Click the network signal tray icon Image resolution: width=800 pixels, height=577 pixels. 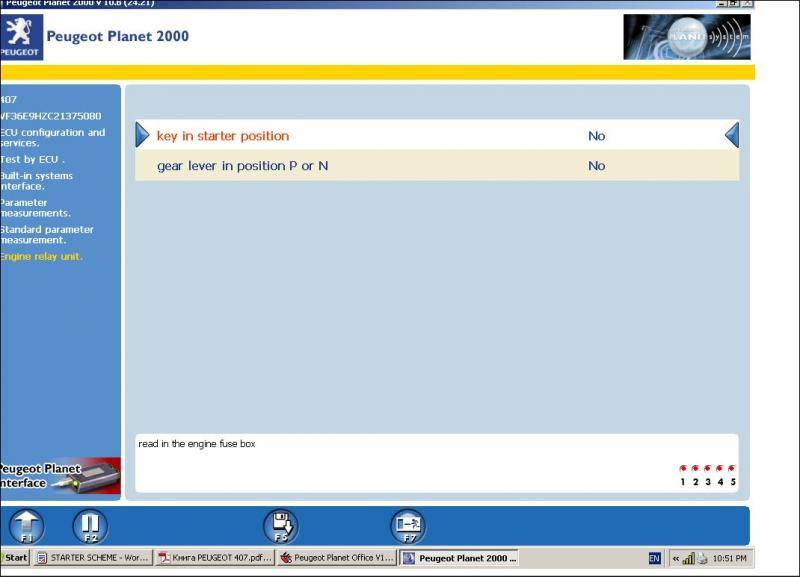[688, 558]
